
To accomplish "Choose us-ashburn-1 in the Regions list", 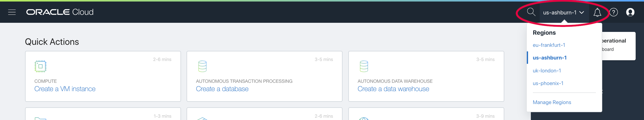I will coord(550,58).
